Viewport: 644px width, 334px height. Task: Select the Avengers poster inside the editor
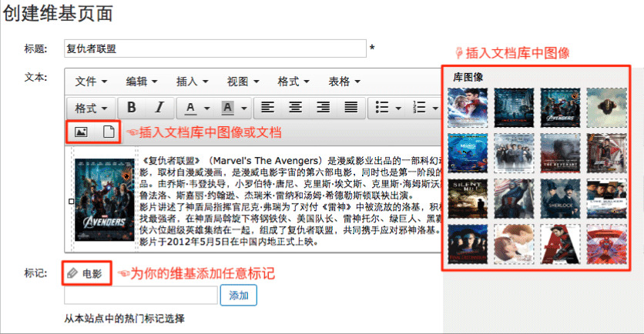click(x=104, y=200)
